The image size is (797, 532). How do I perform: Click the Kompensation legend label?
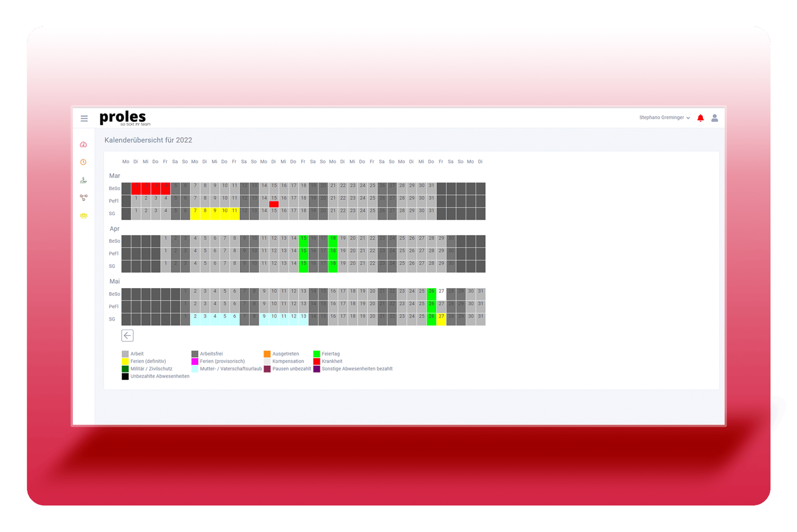(x=288, y=361)
